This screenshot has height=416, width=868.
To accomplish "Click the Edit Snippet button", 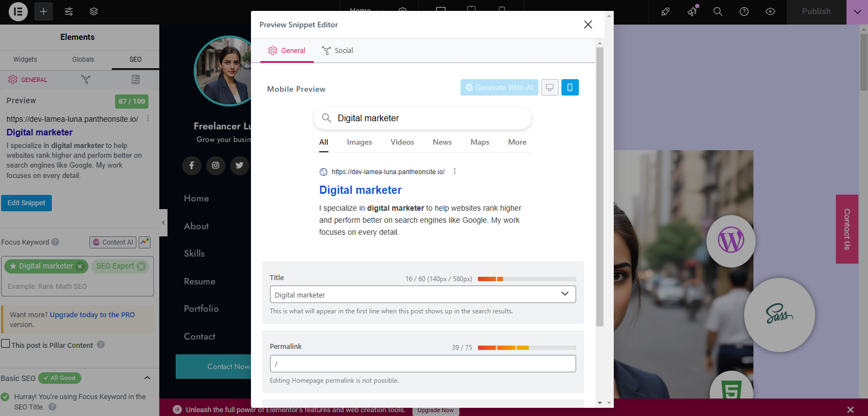I will pos(26,203).
